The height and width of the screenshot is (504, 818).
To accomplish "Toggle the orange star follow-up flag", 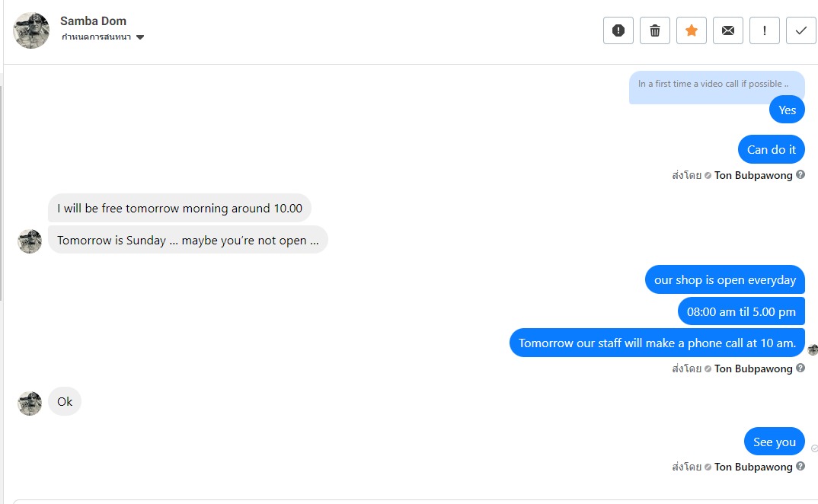I will (692, 30).
